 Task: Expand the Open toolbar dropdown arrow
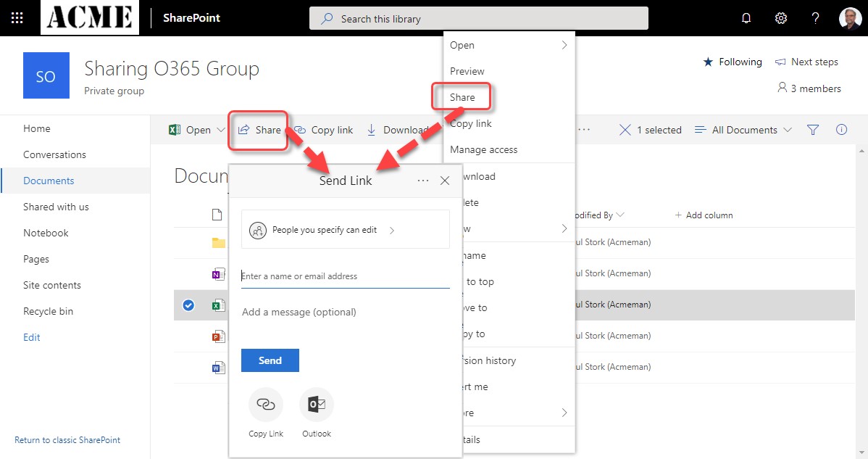click(x=220, y=130)
